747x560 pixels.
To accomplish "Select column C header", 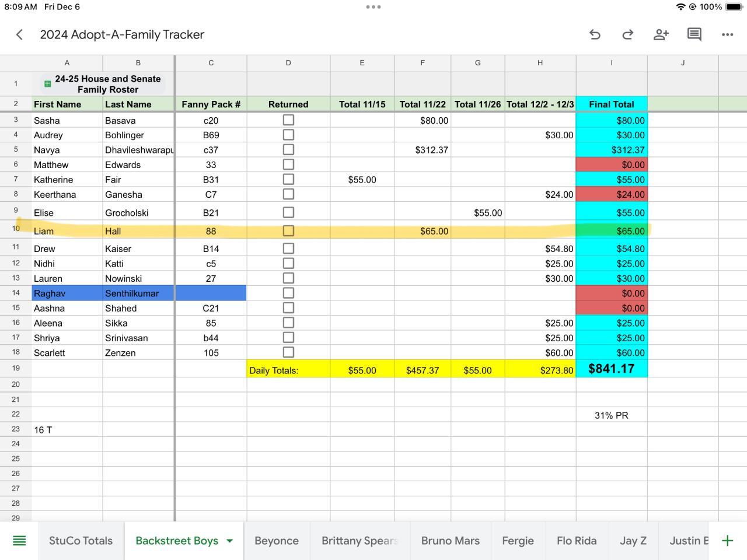I will coord(211,63).
